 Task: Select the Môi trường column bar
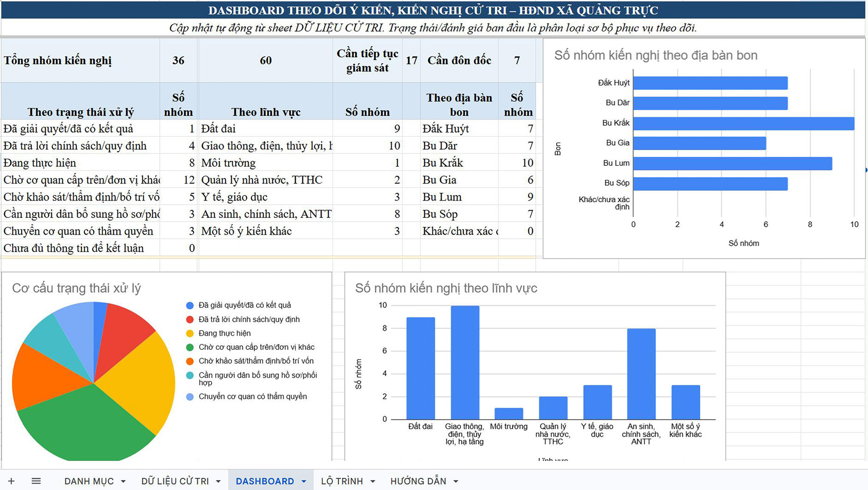[x=509, y=414]
